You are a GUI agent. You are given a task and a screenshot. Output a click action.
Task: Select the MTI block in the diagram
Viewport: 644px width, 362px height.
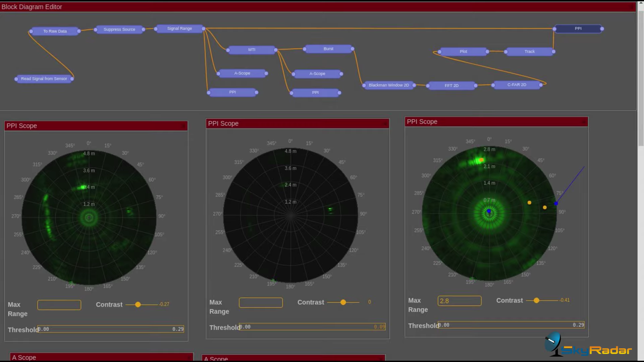(x=252, y=50)
